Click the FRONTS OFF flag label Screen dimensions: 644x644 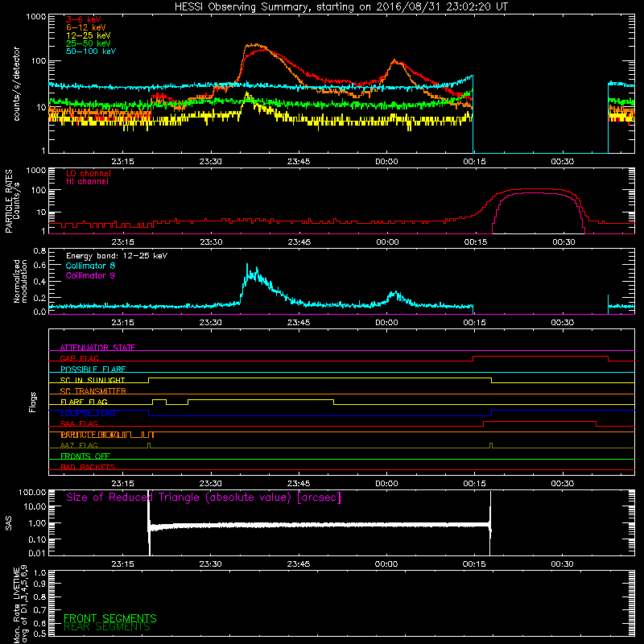[85, 456]
